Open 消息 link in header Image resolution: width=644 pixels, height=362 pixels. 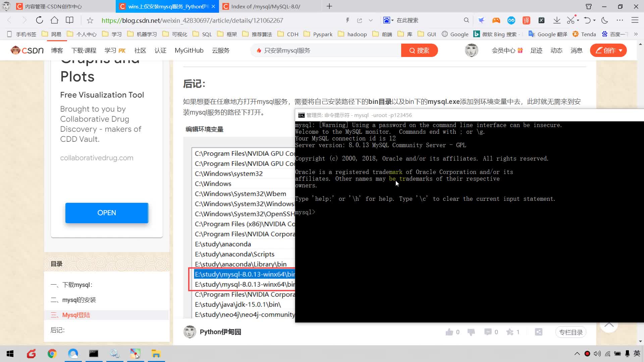(x=576, y=50)
